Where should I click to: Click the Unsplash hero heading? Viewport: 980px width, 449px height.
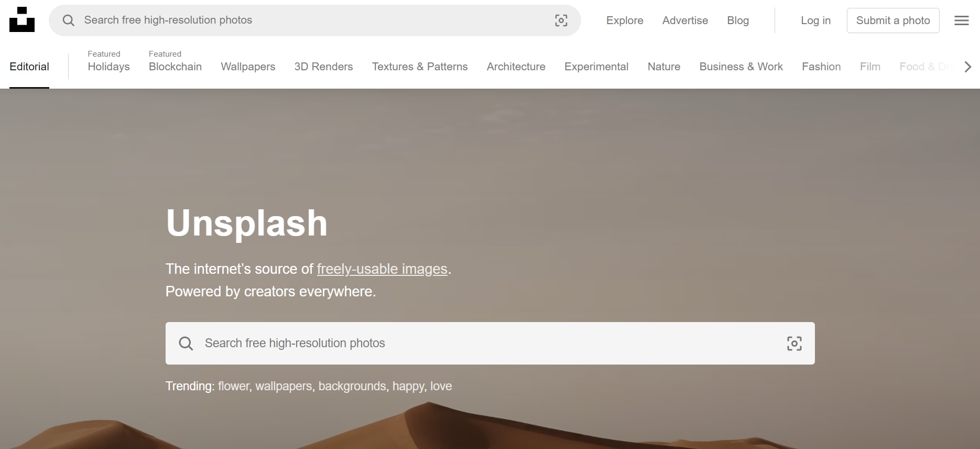click(x=247, y=223)
